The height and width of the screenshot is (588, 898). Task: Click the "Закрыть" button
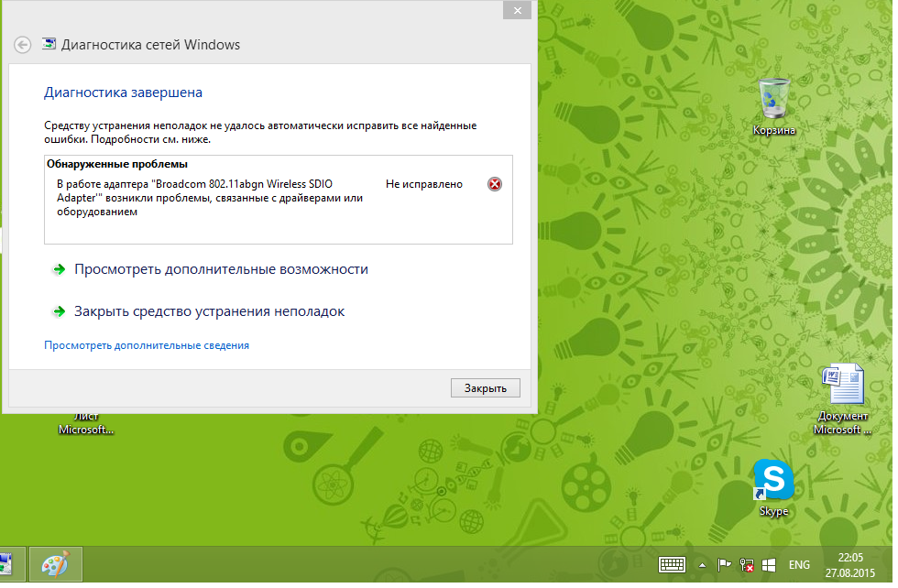[485, 388]
